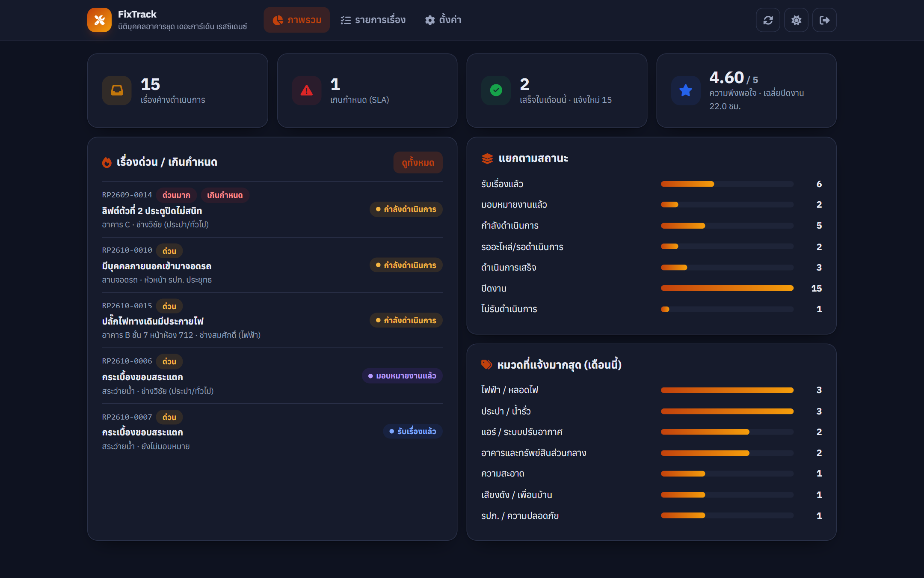Click the ไม่รับดำเนินการ status row label
The height and width of the screenshot is (578, 924).
509,309
